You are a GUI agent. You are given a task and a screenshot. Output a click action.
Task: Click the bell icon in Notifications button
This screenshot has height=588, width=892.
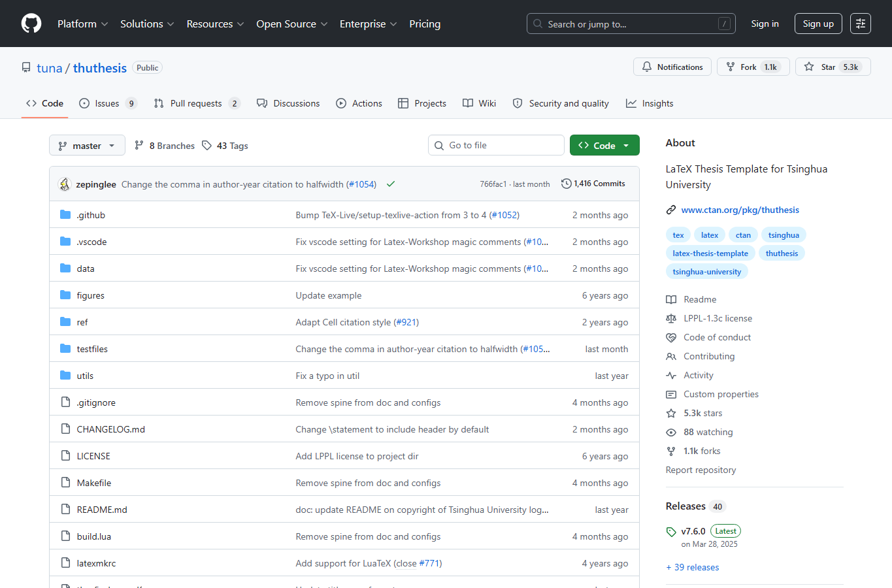(x=647, y=67)
